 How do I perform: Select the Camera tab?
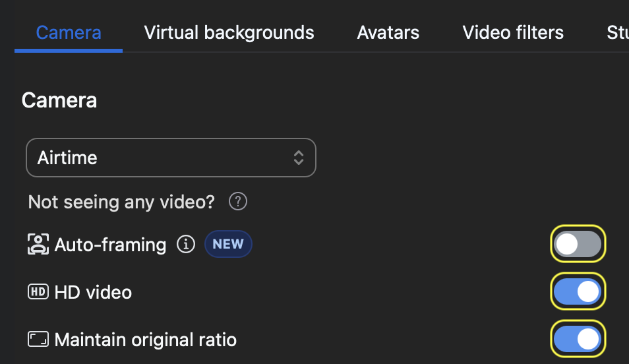[x=69, y=32]
